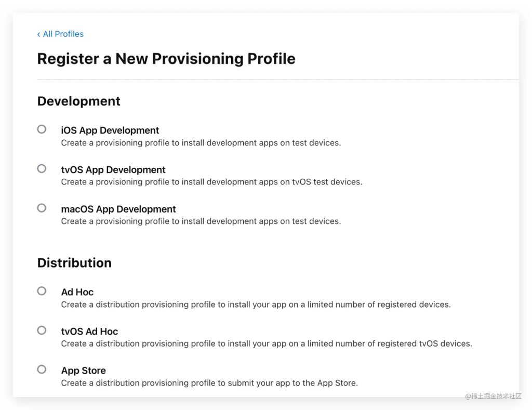Click the macOS App Development label text
The width and height of the screenshot is (532, 410).
118,209
